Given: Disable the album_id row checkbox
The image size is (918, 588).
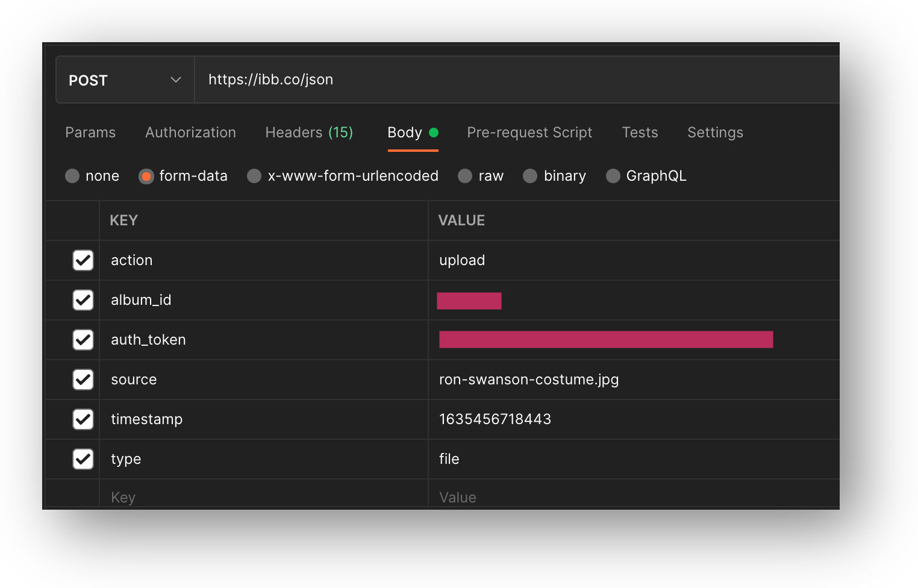Looking at the screenshot, I should coord(83,300).
